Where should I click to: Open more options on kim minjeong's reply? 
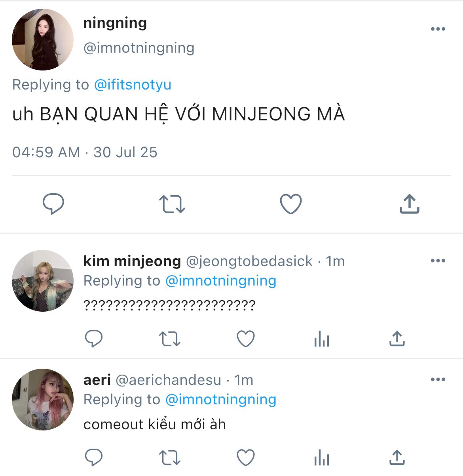click(438, 261)
